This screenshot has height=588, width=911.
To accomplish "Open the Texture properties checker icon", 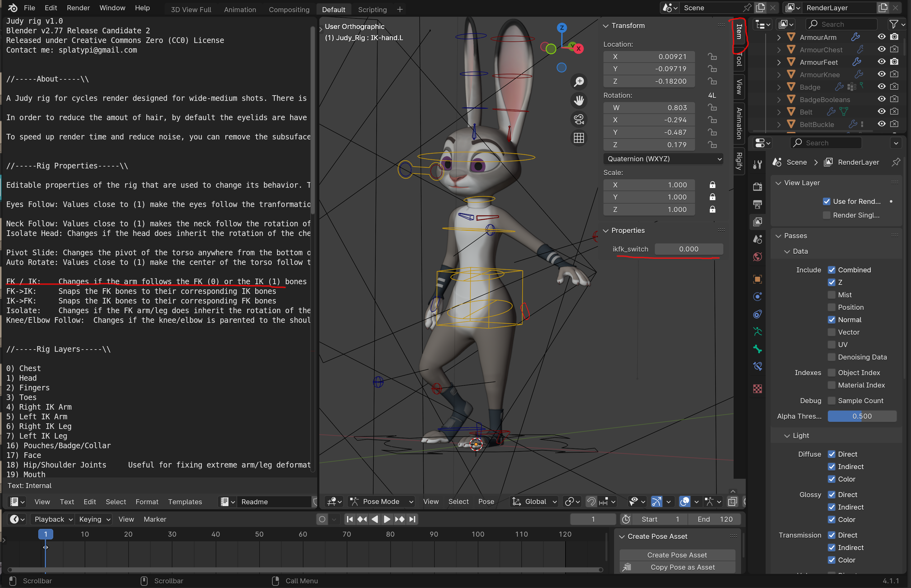I will (x=758, y=389).
